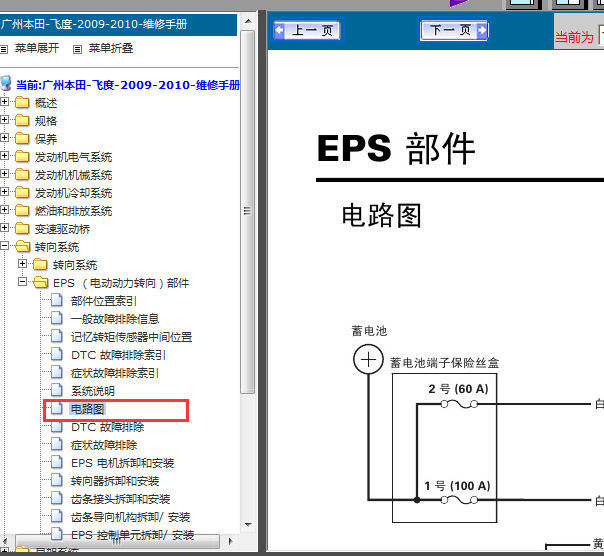
Task: Click tree panel scrollbar up arrow
Action: pyautogui.click(x=248, y=22)
